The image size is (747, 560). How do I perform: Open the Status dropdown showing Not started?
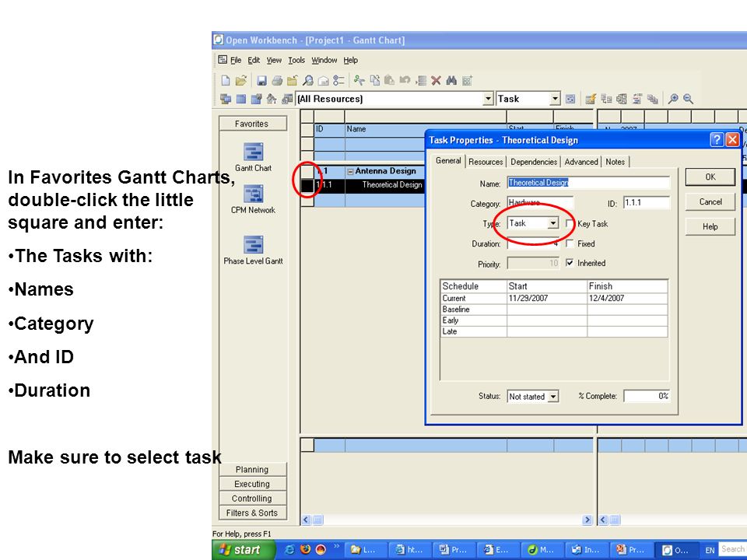point(552,396)
